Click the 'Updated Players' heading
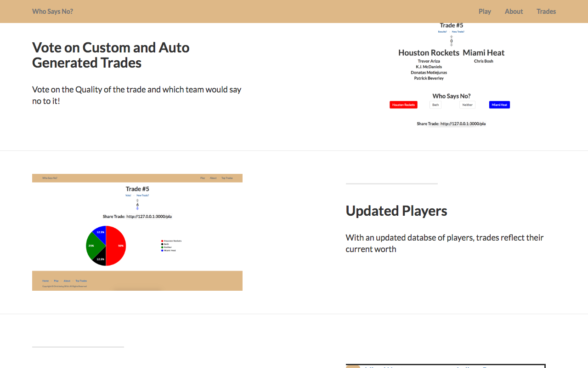 coord(396,211)
